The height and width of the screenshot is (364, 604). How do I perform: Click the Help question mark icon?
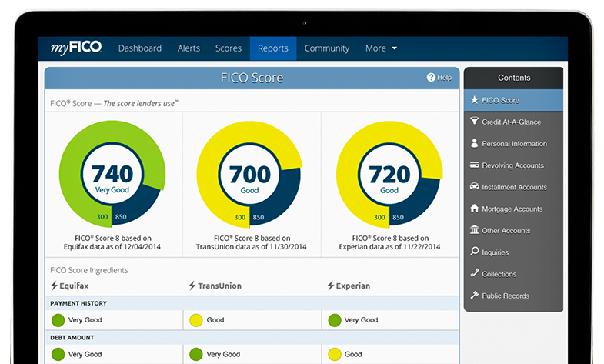pyautogui.click(x=431, y=78)
